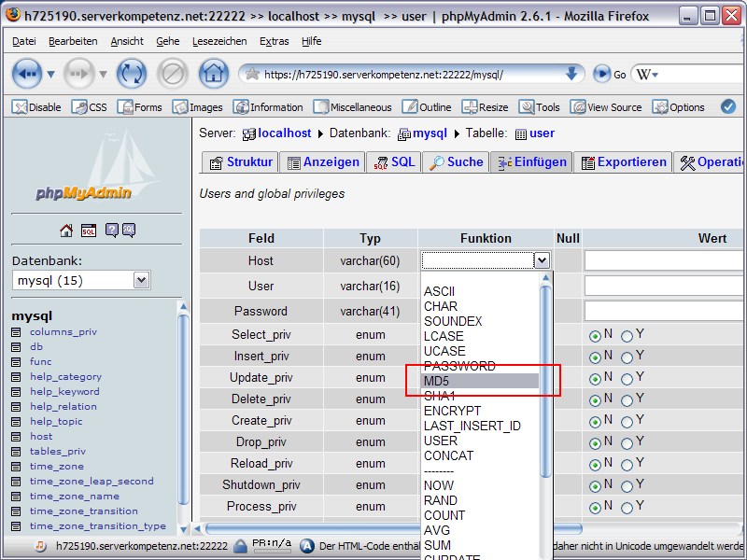The width and height of the screenshot is (747, 560).
Task: Open the Options developer toolbar menu
Action: pos(679,107)
